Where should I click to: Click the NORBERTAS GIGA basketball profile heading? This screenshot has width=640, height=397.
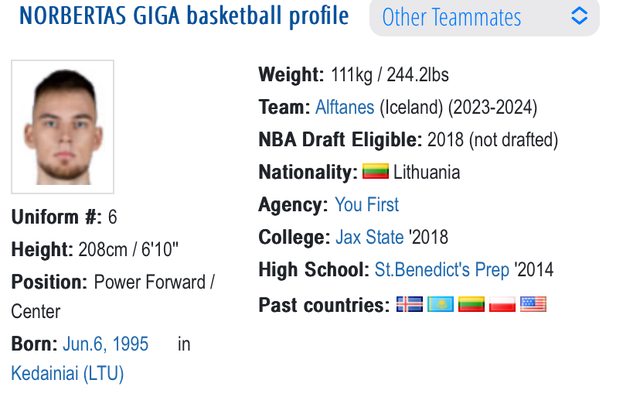point(184,16)
